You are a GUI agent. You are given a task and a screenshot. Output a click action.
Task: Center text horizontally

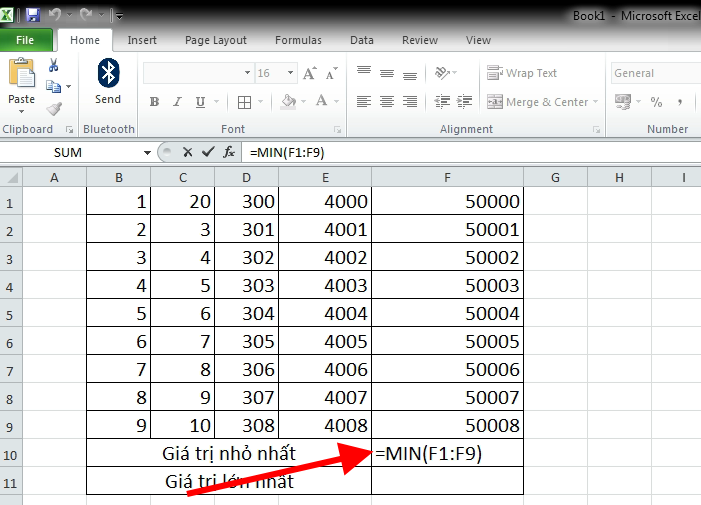tap(387, 102)
